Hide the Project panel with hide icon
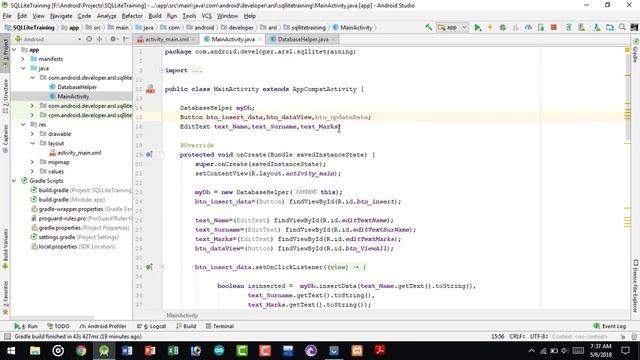This screenshot has width=640, height=360. click(x=126, y=39)
